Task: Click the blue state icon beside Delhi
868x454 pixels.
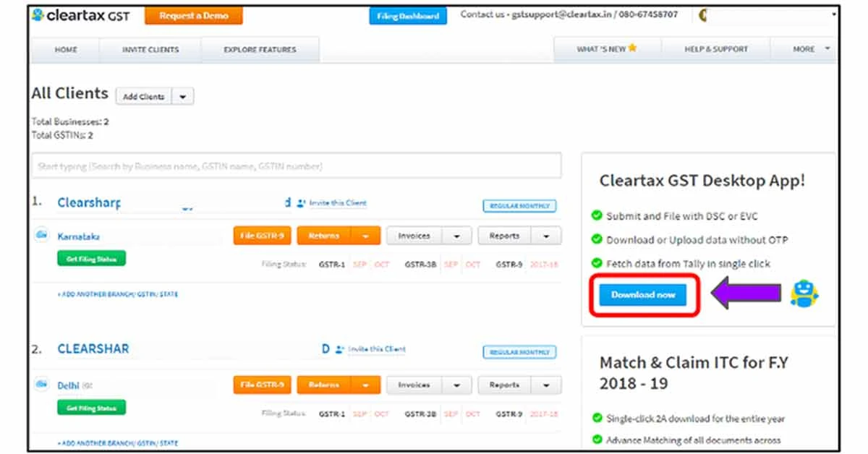Action: [x=40, y=385]
